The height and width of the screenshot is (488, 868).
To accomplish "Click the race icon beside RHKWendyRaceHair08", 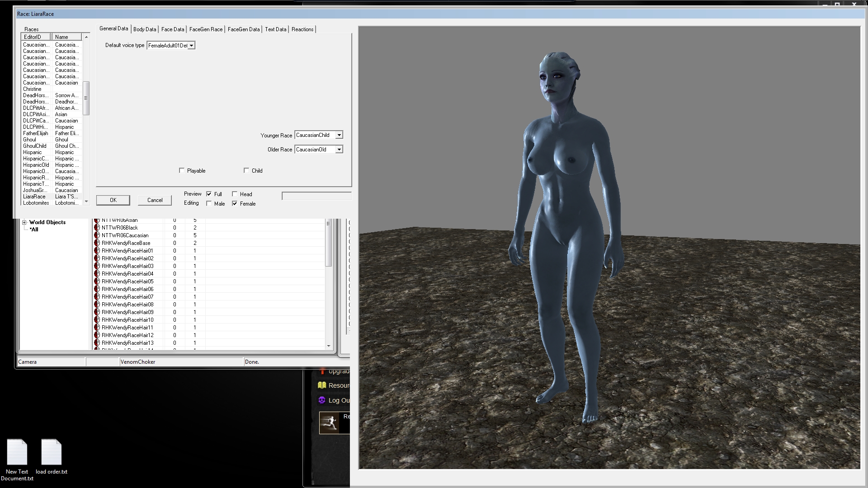I will [97, 305].
